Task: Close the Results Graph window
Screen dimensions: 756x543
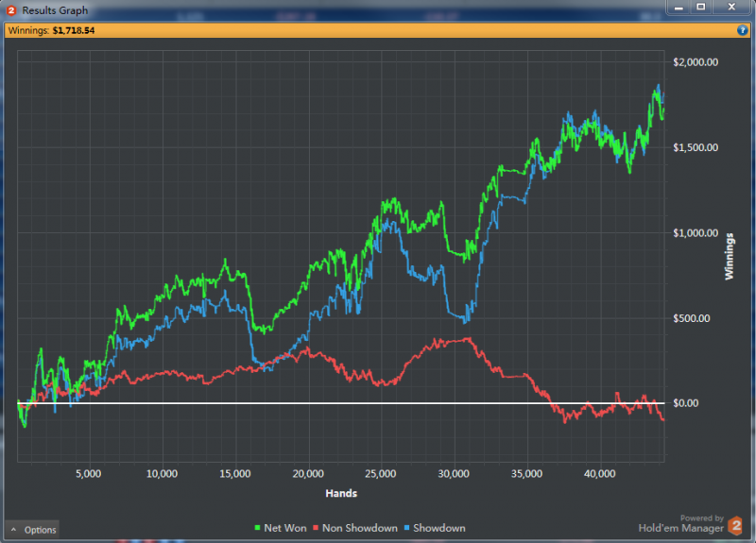Action: [x=731, y=8]
